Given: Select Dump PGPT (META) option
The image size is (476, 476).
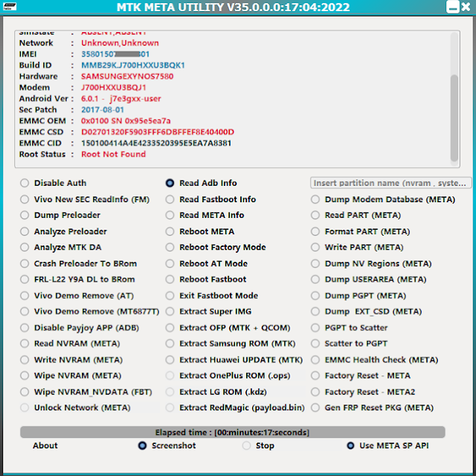Looking at the screenshot, I should (316, 295).
